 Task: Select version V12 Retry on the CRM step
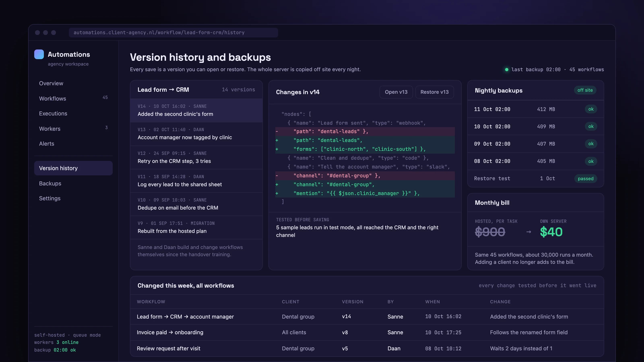196,157
